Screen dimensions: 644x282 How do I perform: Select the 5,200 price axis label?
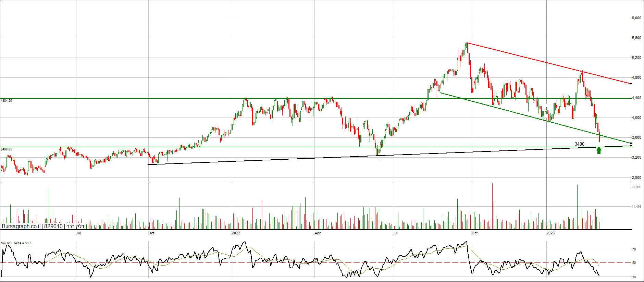(636, 58)
